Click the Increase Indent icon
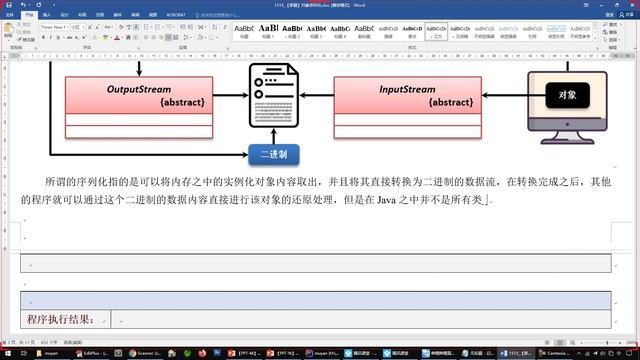 (x=190, y=27)
